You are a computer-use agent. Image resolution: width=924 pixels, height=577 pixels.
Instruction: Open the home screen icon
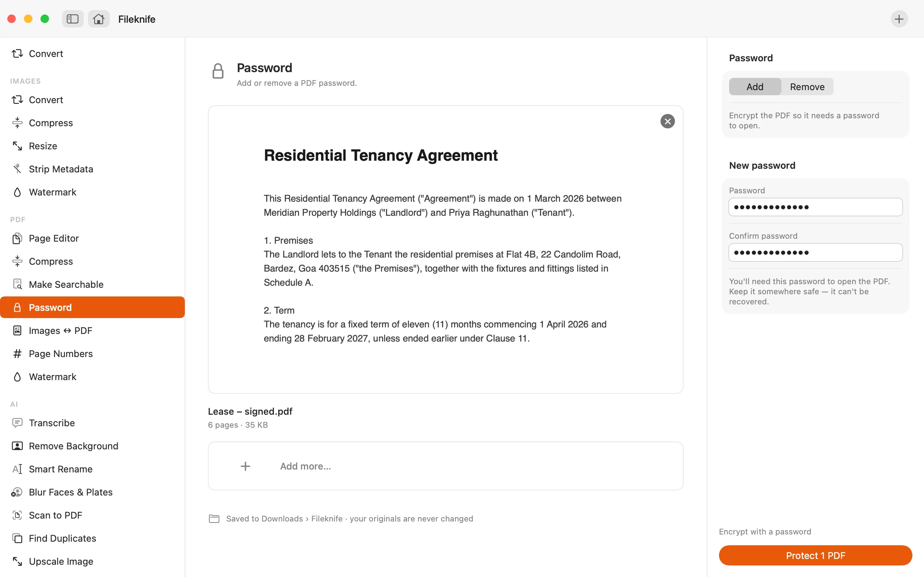99,19
